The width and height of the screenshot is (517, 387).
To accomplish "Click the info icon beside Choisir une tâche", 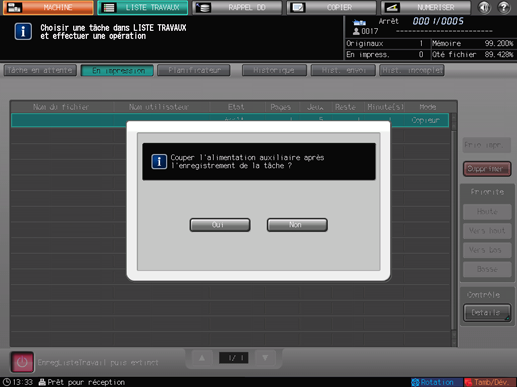I will 23,32.
